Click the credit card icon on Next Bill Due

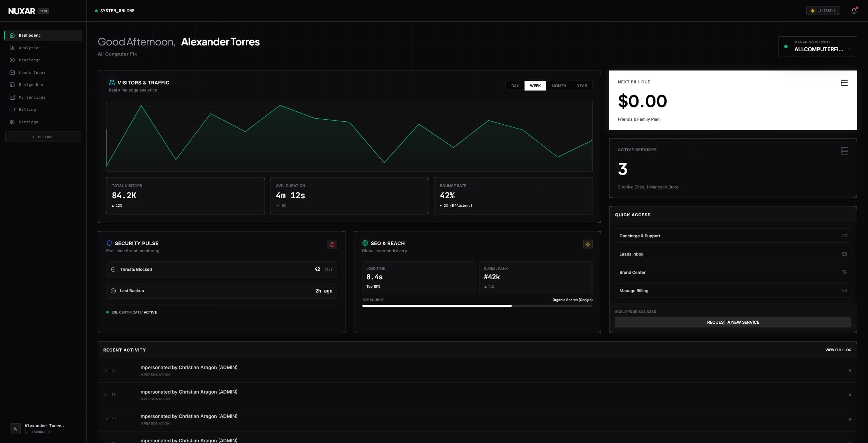[844, 82]
